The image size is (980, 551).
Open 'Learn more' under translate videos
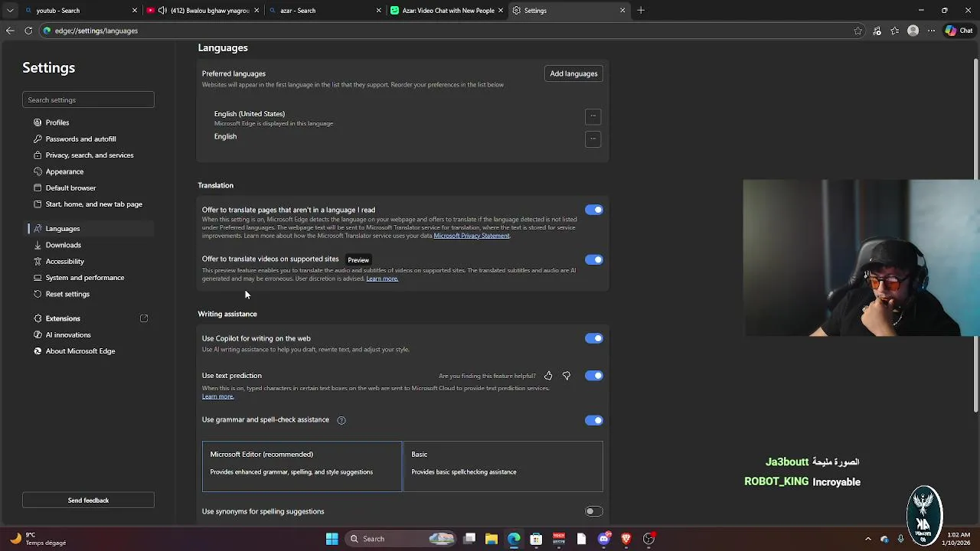click(x=382, y=279)
